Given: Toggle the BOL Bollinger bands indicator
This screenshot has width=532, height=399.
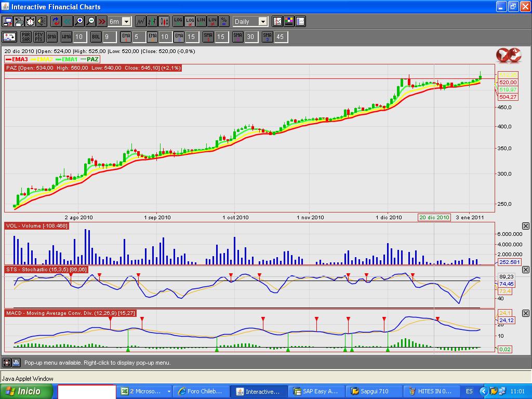Looking at the screenshot, I should pos(96,37).
